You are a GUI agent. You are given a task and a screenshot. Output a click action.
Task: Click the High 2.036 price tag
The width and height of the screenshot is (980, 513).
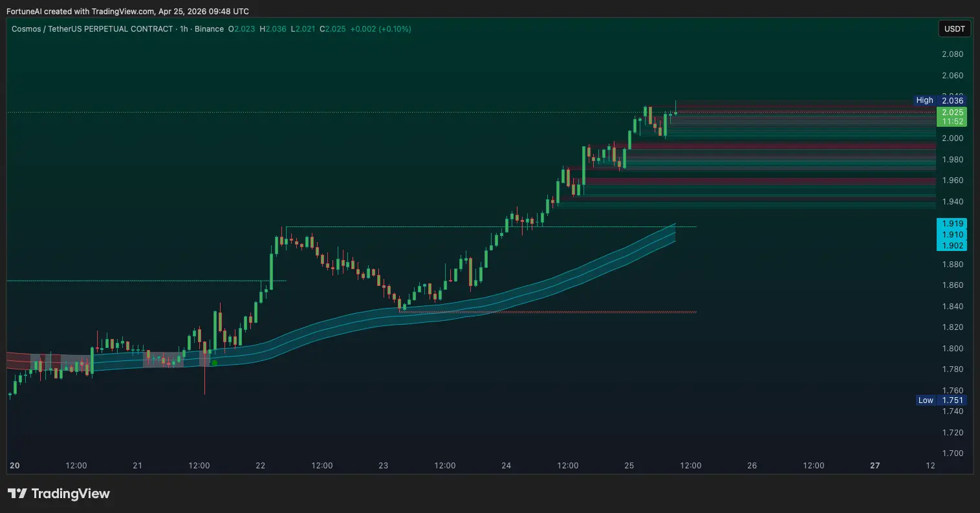[941, 100]
